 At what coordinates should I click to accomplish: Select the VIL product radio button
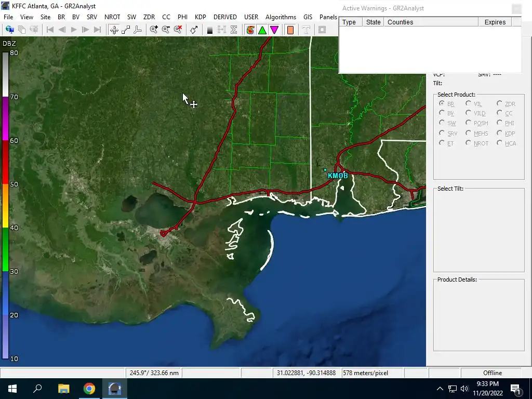(468, 103)
